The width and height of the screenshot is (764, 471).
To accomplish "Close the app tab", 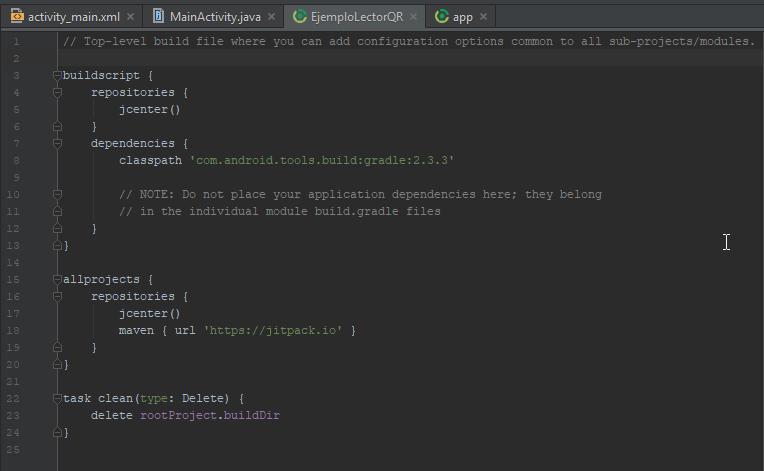I will 484,17.
